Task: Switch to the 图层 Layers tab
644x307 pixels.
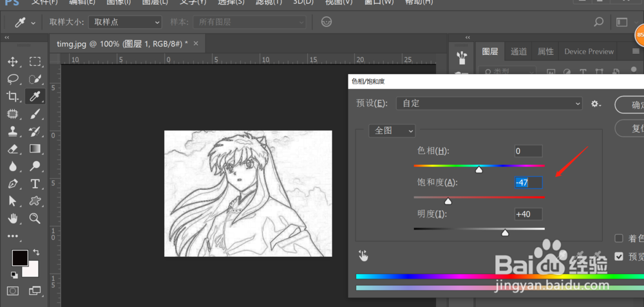Action: click(x=489, y=51)
